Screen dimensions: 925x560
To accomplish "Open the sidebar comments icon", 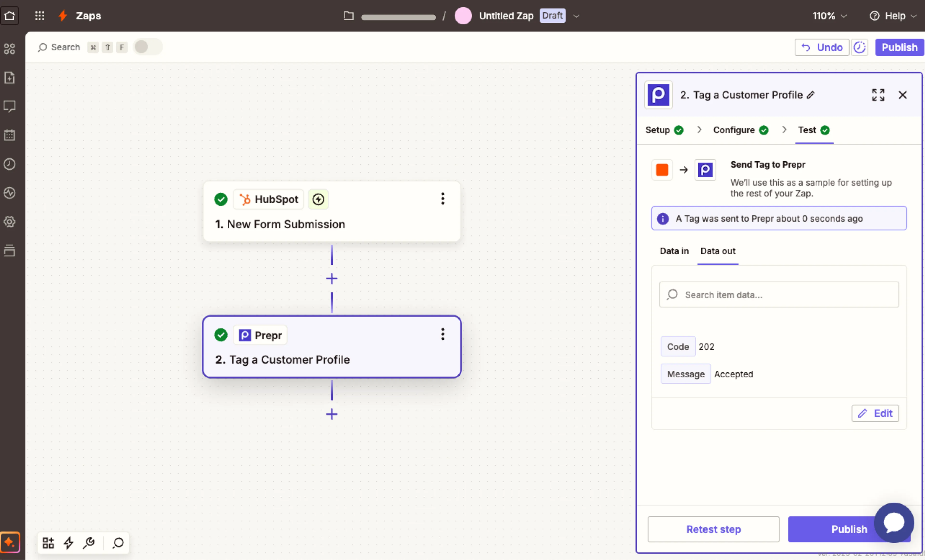I will pyautogui.click(x=9, y=106).
